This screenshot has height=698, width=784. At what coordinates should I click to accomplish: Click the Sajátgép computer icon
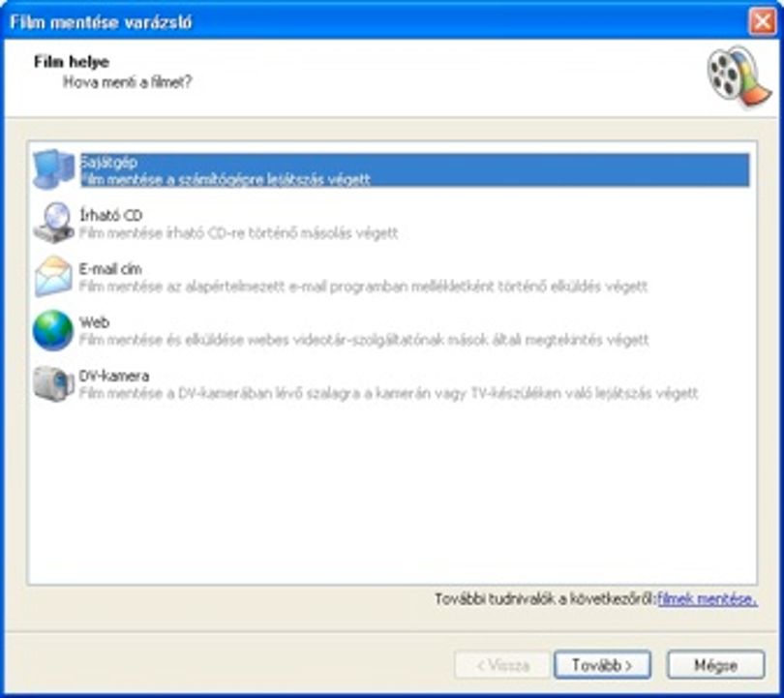click(54, 169)
